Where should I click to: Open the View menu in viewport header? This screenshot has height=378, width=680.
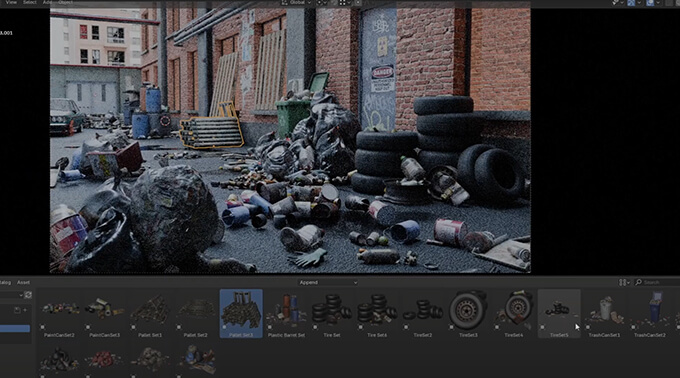point(11,3)
